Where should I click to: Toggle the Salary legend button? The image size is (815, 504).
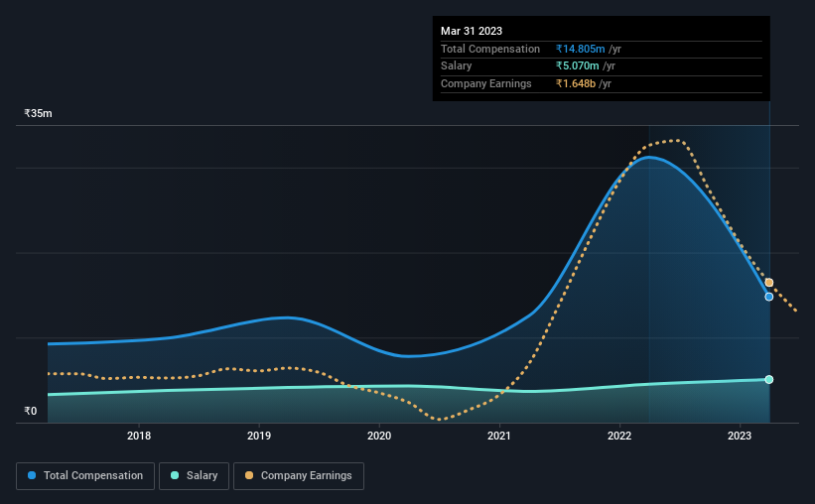194,476
